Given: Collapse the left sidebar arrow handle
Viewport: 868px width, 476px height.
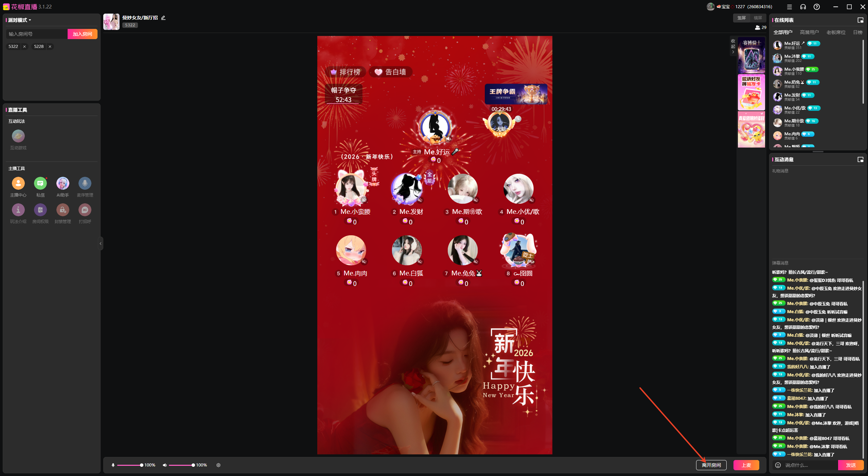Looking at the screenshot, I should (101, 243).
